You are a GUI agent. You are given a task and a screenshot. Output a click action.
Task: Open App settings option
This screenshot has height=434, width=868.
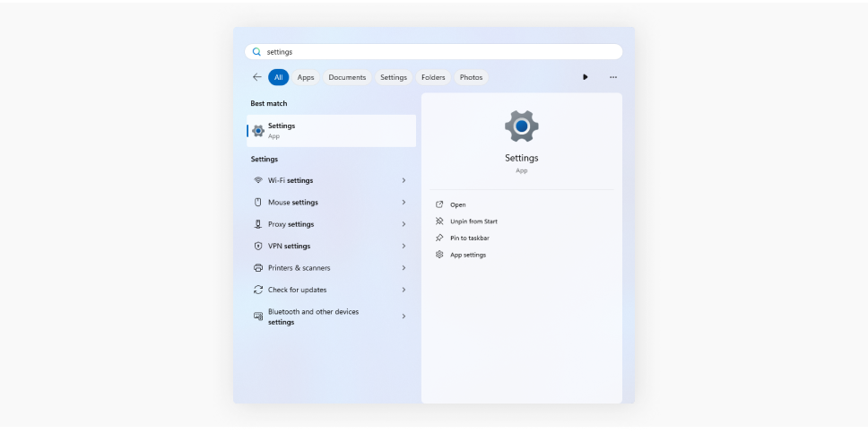click(x=468, y=256)
